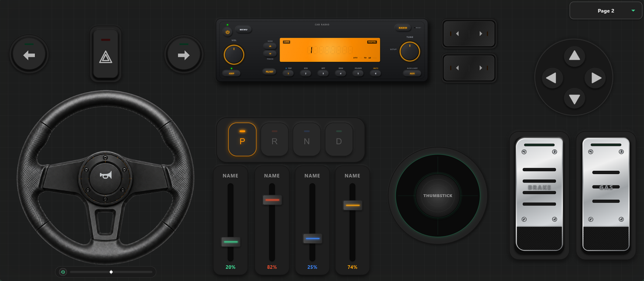Click the AUX auxiliary button

412,73
